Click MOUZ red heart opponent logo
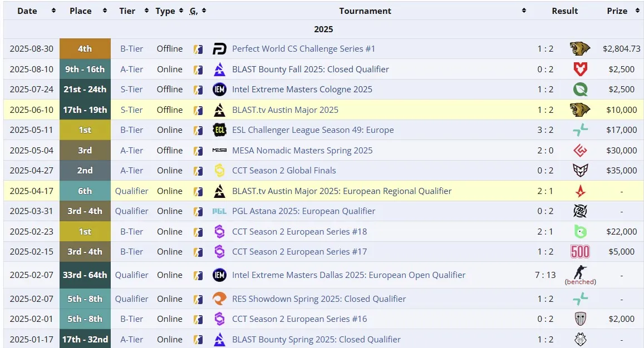The width and height of the screenshot is (644, 348). pos(580,69)
